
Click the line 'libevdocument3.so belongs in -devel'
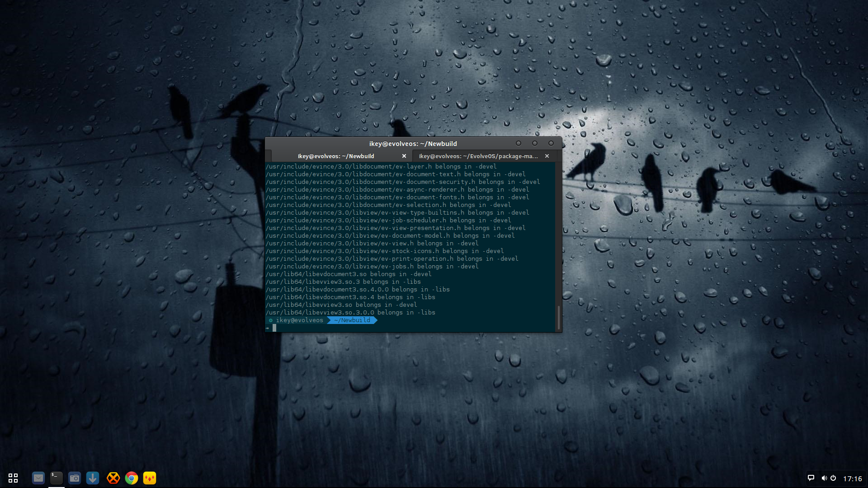coord(349,274)
